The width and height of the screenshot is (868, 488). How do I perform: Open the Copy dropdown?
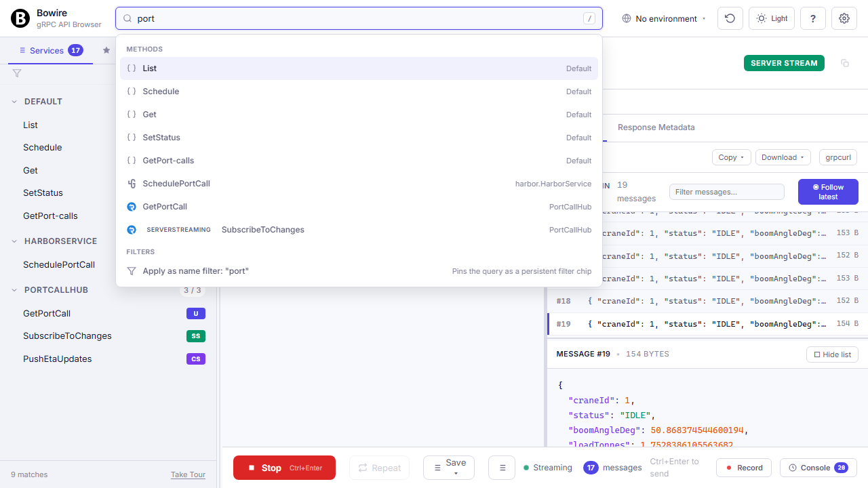pyautogui.click(x=731, y=157)
